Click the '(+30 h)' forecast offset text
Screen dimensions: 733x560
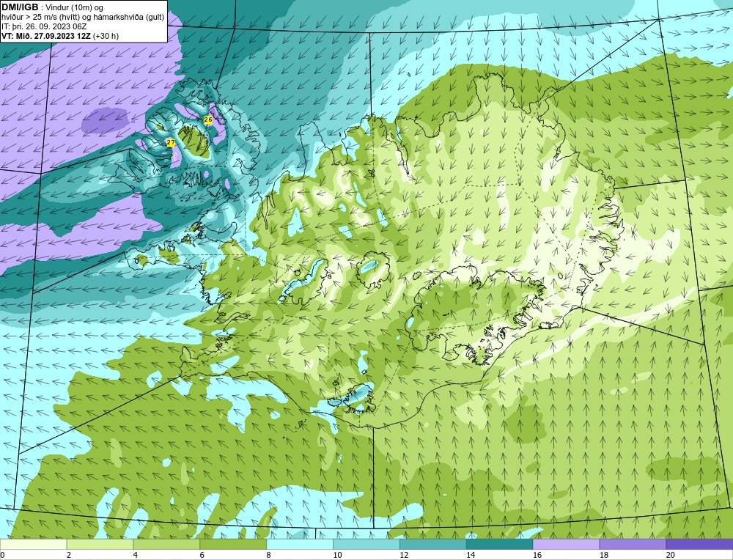coord(106,36)
